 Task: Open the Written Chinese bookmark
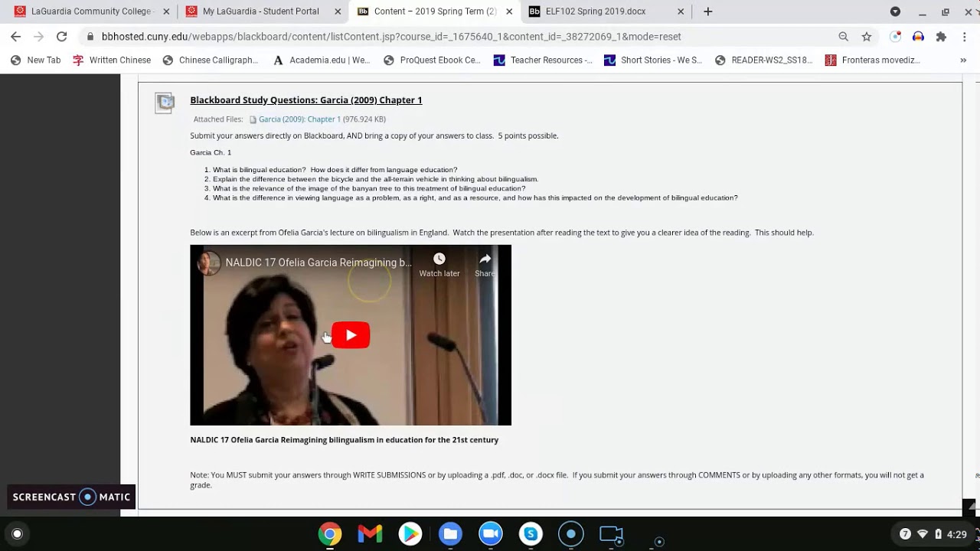(x=112, y=60)
